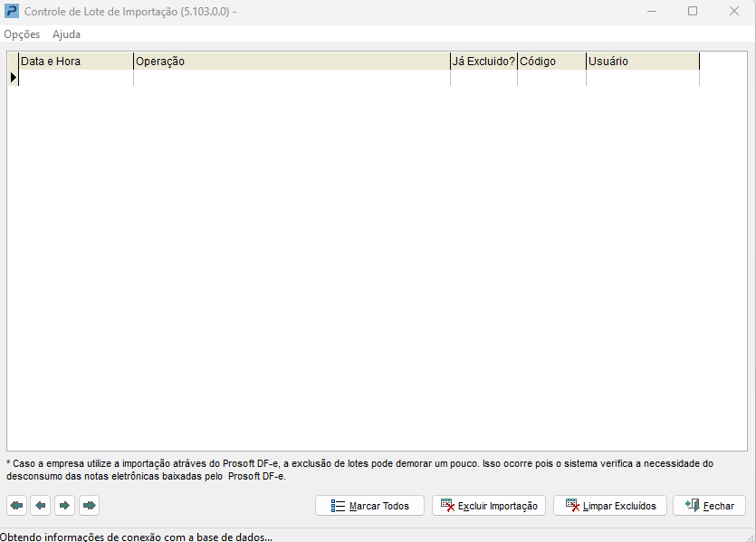Click Excluir Importação button
The width and height of the screenshot is (756, 542).
489,506
